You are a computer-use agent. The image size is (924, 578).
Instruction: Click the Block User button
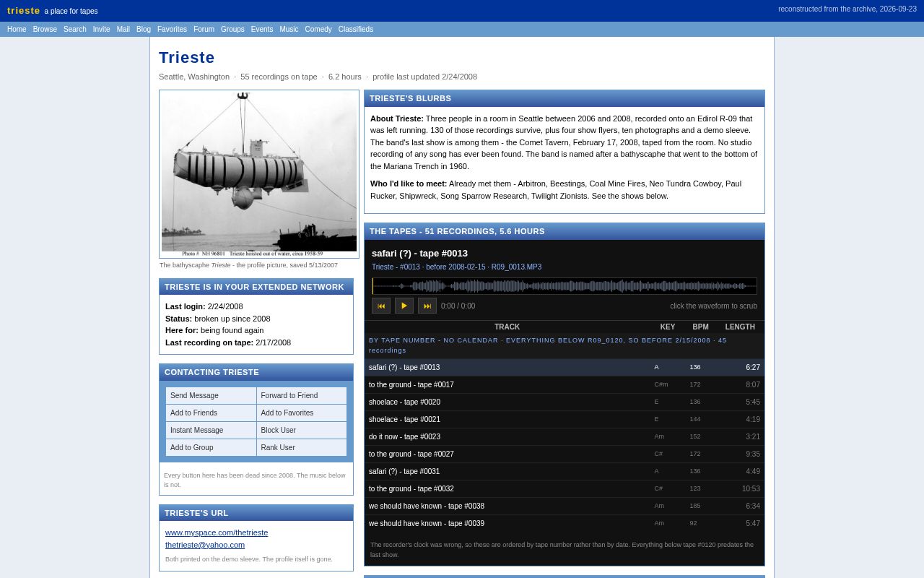(x=302, y=431)
